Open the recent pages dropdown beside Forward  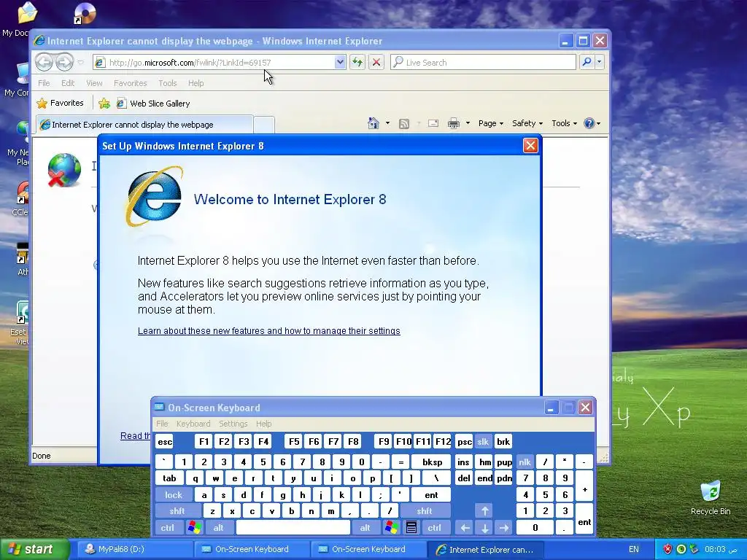point(80,63)
